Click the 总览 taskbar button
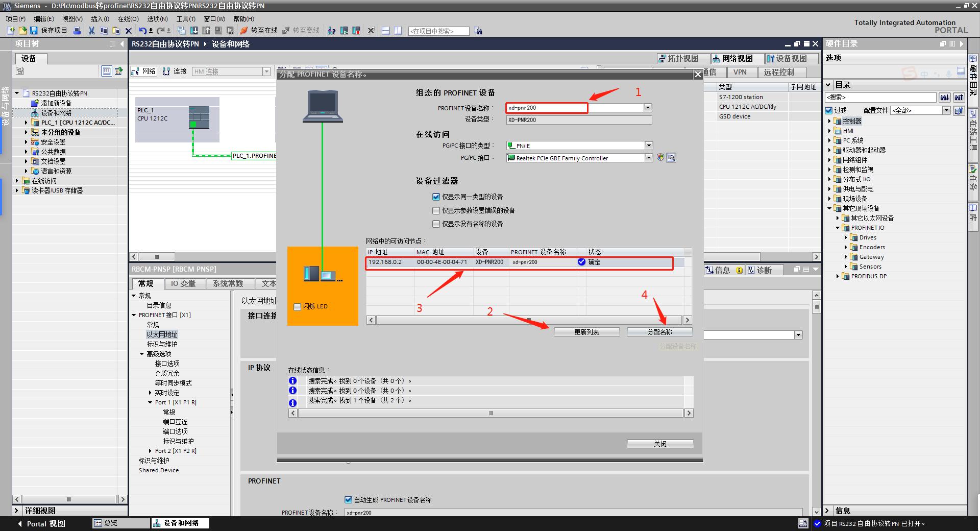 point(121,523)
